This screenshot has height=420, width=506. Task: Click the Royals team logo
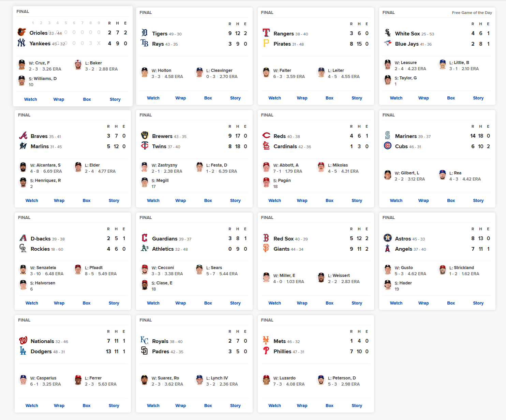pos(145,340)
